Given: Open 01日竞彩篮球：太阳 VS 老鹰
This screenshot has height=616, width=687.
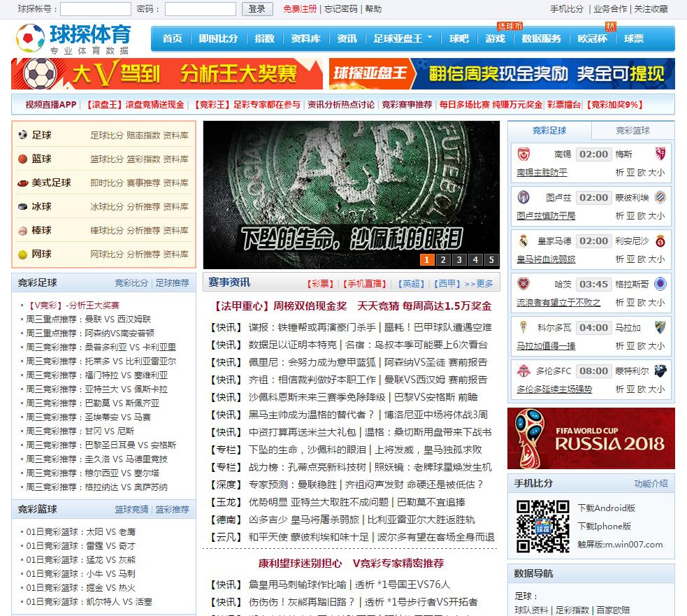Looking at the screenshot, I should click(80, 532).
